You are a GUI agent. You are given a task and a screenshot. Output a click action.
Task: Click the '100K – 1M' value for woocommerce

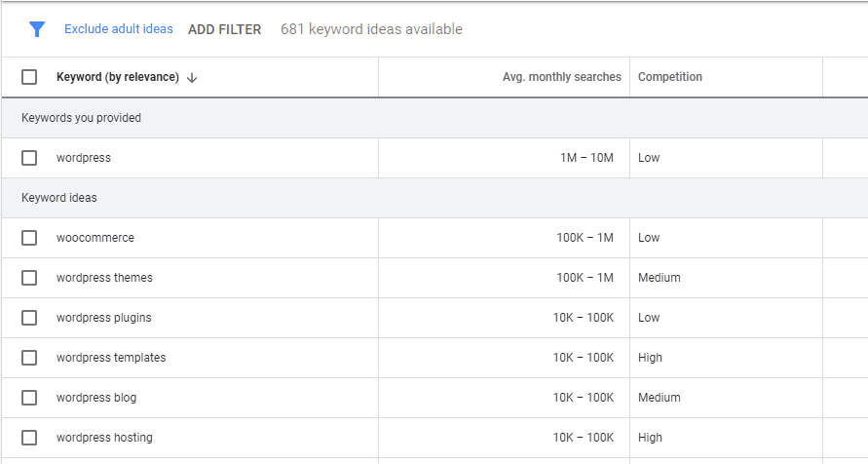click(585, 238)
